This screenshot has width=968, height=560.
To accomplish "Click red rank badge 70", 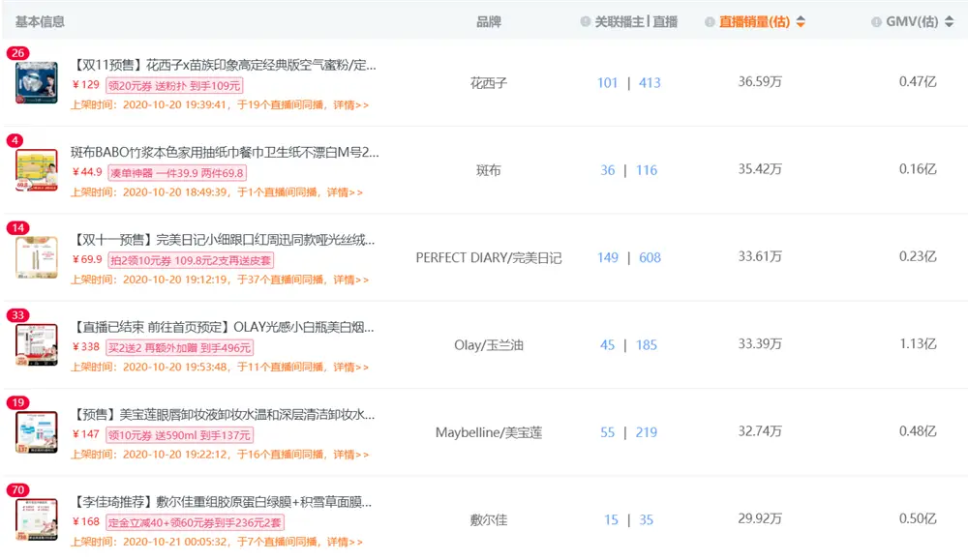I will tap(17, 490).
